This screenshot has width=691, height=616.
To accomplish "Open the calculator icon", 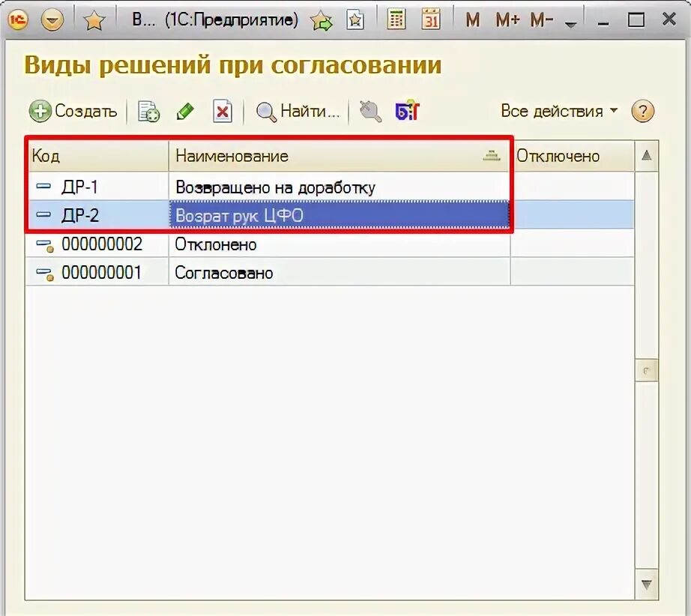I will point(396,19).
